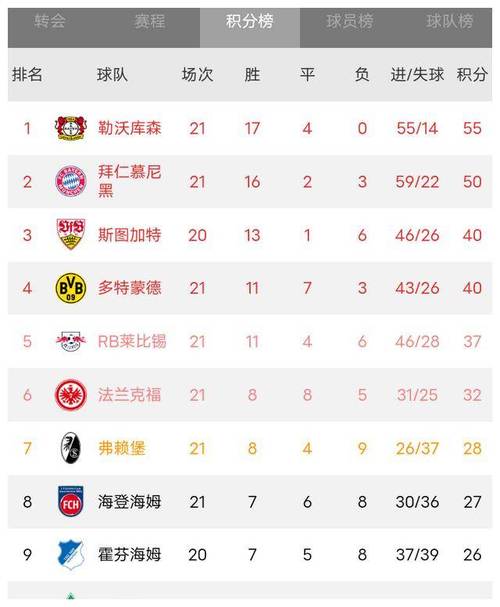
Task: Open Bayer Leverkusen team logo
Action: (70, 128)
